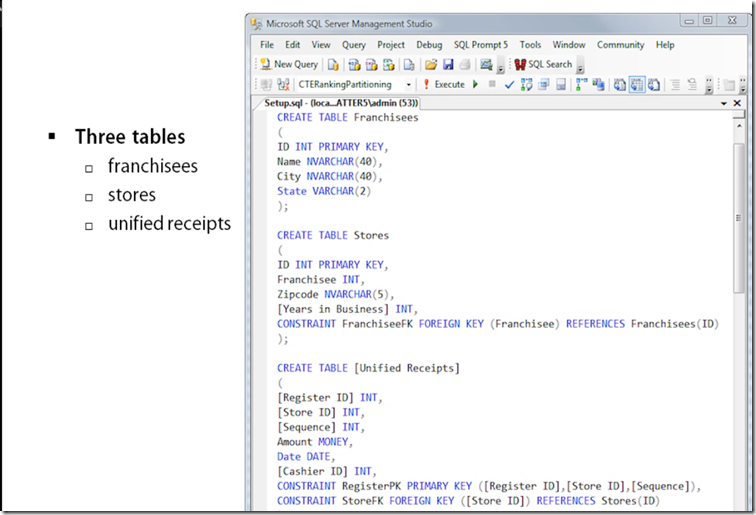
Task: Open the Community menu
Action: (620, 45)
